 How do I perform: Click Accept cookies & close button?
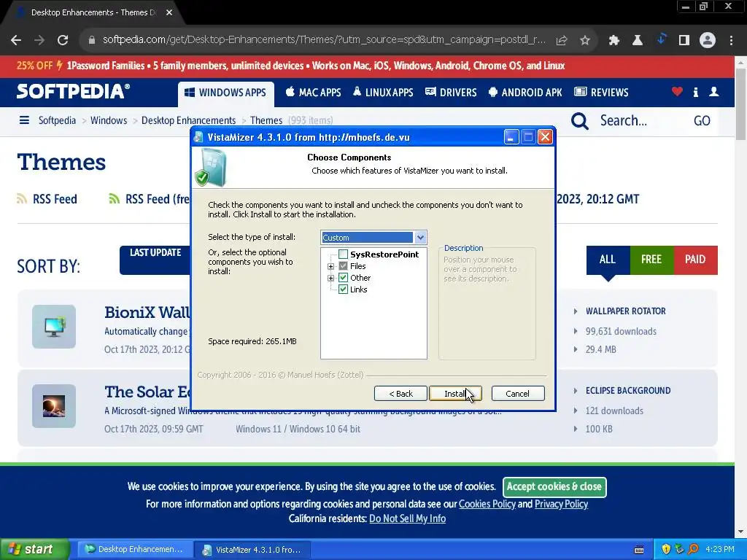point(554,486)
